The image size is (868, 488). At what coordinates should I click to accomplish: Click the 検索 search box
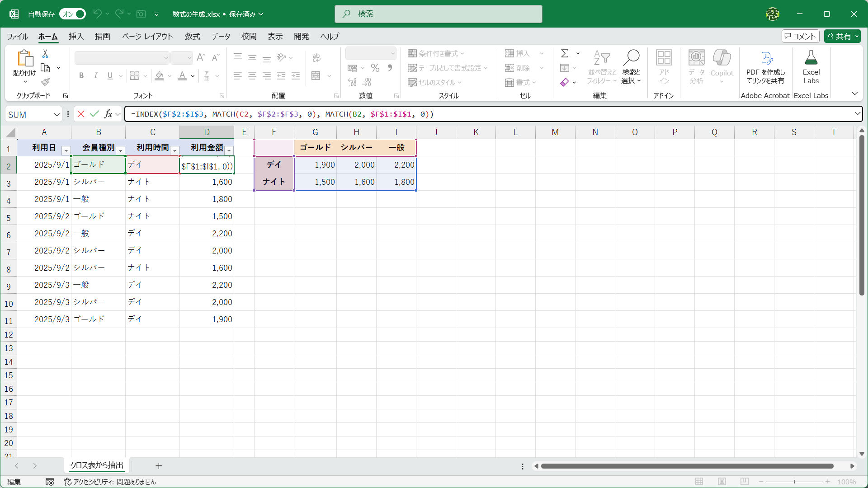(439, 14)
